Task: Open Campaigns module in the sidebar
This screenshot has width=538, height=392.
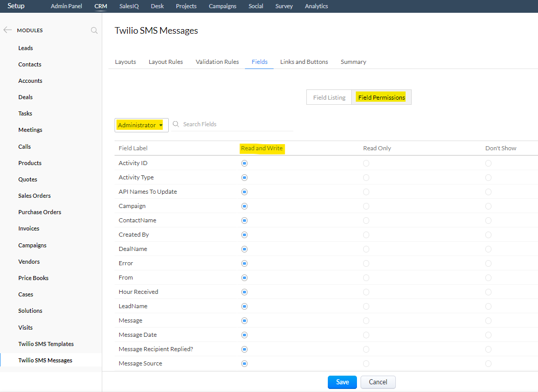Action: 32,245
